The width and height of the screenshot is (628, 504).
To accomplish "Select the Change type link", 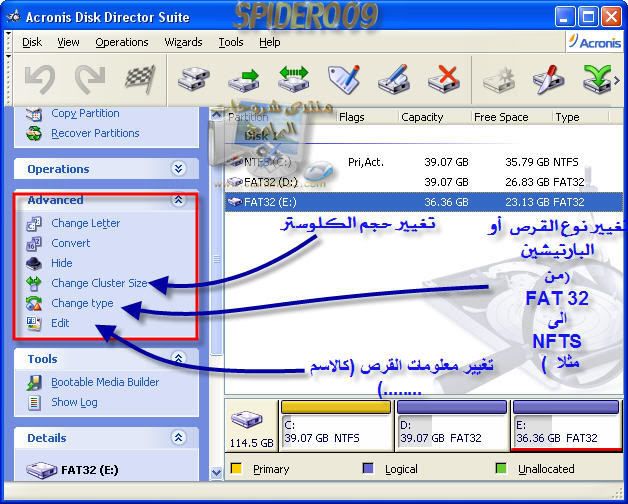I will click(x=82, y=303).
